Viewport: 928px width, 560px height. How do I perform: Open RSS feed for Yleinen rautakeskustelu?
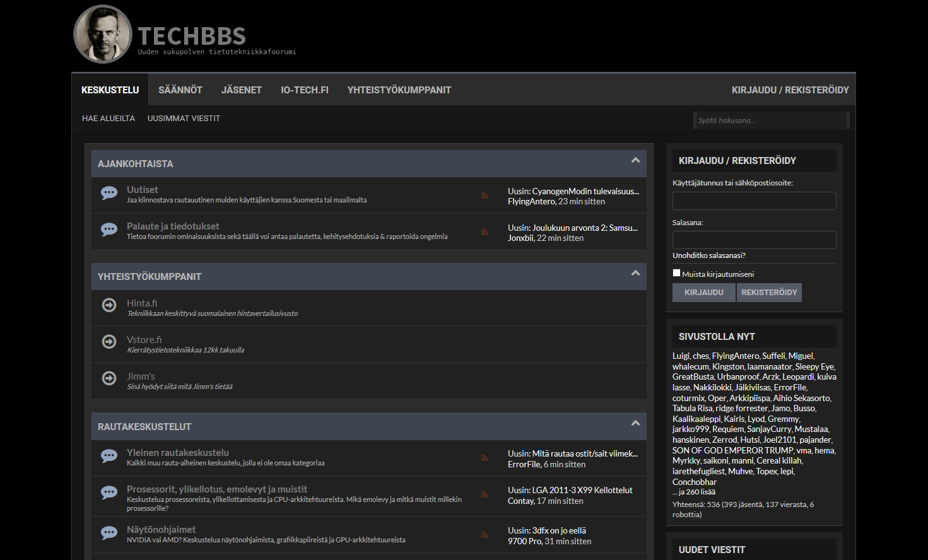point(485,458)
